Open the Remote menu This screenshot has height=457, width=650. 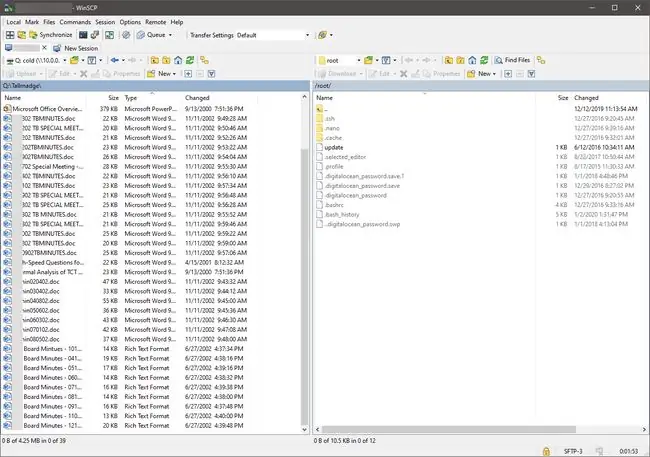click(x=155, y=22)
